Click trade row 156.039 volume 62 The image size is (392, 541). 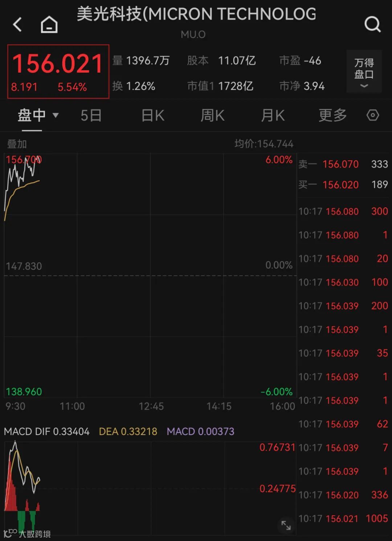[343, 424]
